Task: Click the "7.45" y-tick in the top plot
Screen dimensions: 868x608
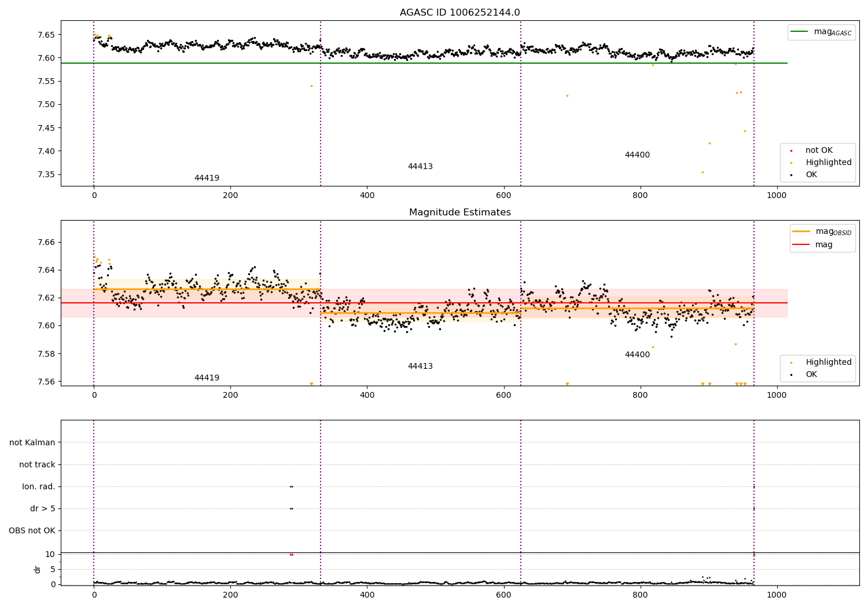Action: [x=46, y=128]
